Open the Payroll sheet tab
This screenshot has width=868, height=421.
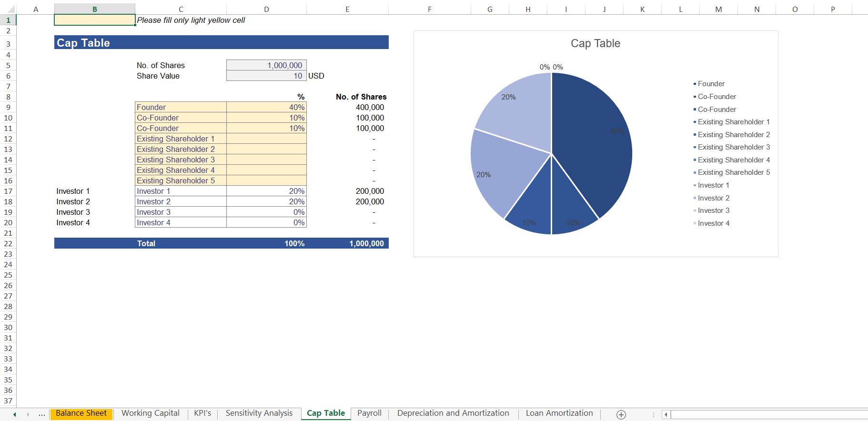point(369,413)
